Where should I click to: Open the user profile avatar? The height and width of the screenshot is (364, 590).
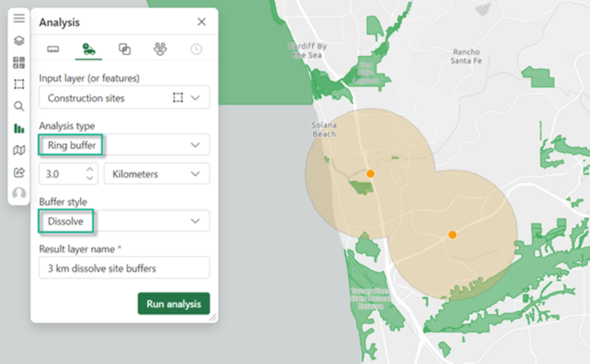click(x=19, y=193)
